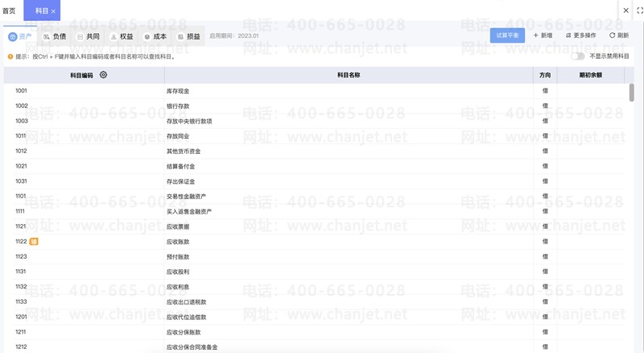Click the 科目名称 column header
Screen dimensions: 644x353
point(349,75)
